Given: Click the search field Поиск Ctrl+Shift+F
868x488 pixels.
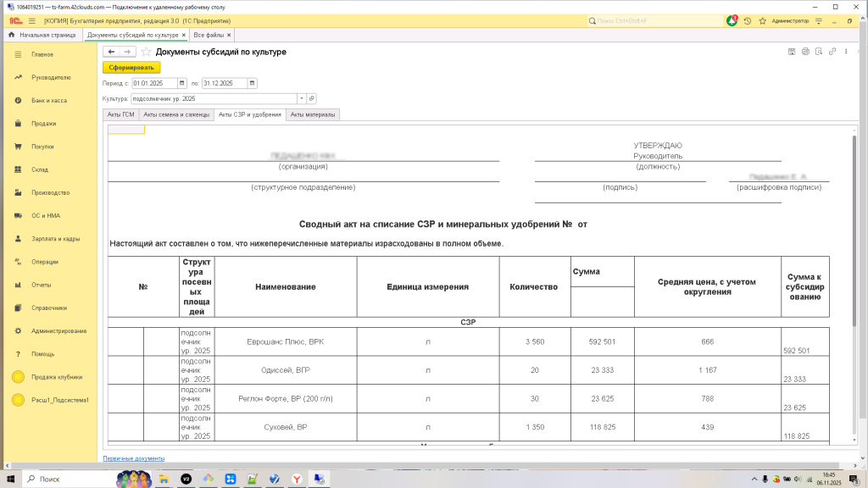Looking at the screenshot, I should point(655,21).
